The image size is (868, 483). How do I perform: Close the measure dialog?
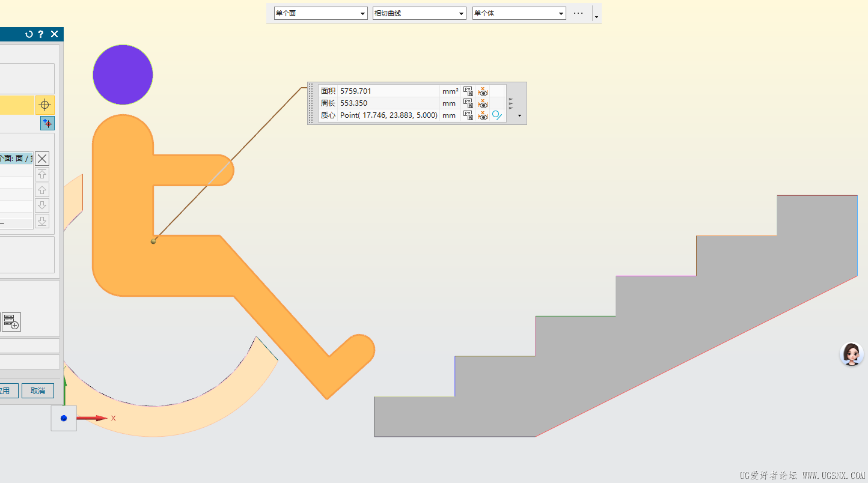pyautogui.click(x=54, y=34)
